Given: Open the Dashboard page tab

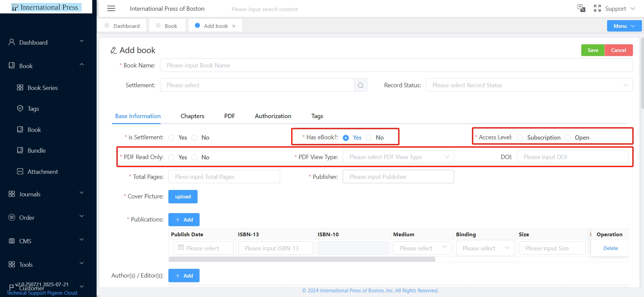Looking at the screenshot, I should click(122, 26).
